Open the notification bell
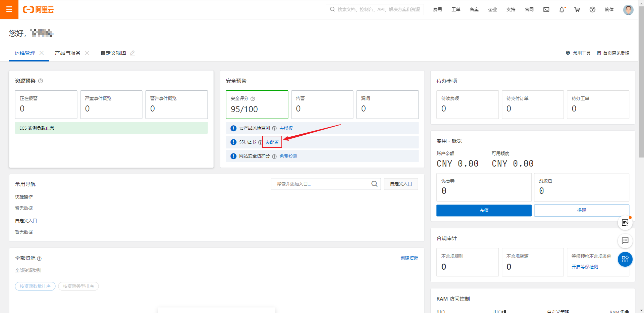The width and height of the screenshot is (644, 313). click(x=562, y=9)
